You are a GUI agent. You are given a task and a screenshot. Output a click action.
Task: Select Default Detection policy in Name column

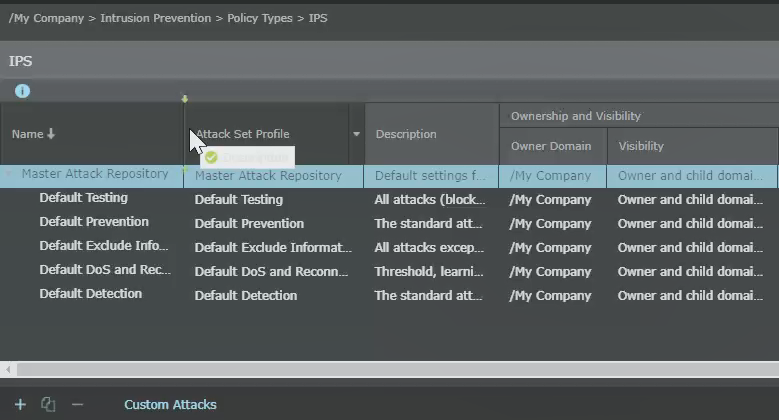point(90,293)
